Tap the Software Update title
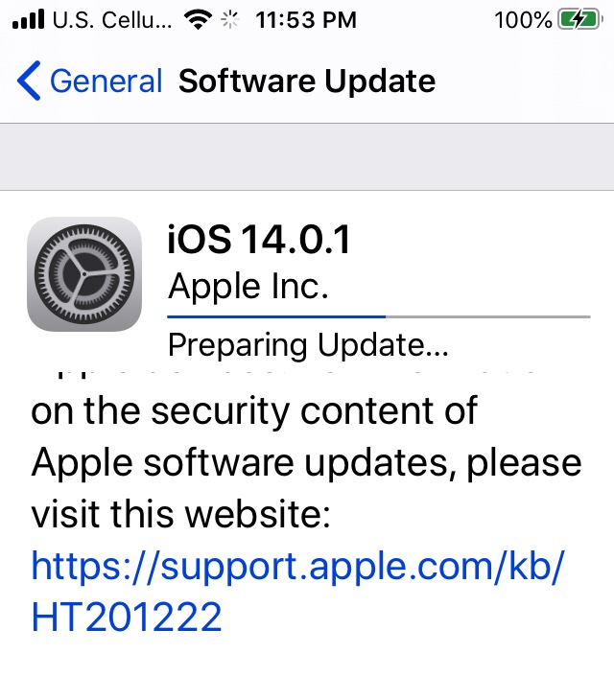Screen dimensions: 614x700 307,82
